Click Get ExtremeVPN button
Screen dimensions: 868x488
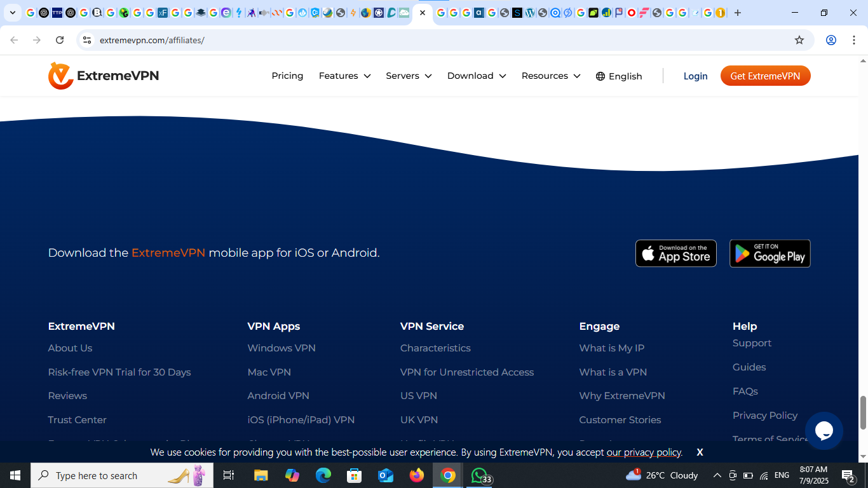765,76
